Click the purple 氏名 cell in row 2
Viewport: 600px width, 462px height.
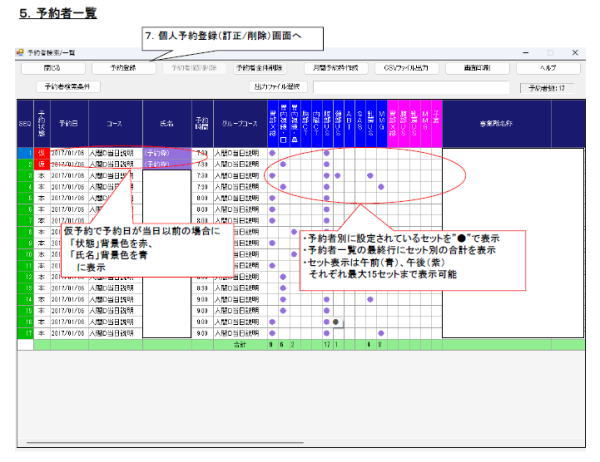click(167, 164)
